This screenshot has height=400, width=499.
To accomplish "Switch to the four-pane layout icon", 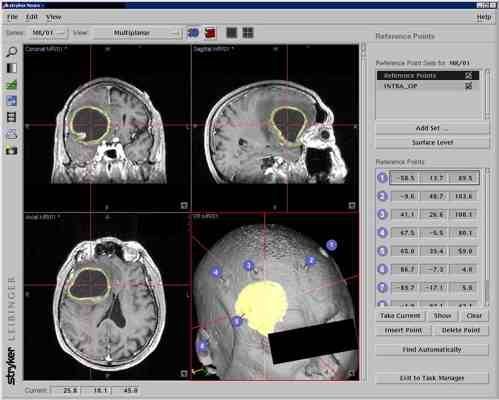I will (248, 33).
